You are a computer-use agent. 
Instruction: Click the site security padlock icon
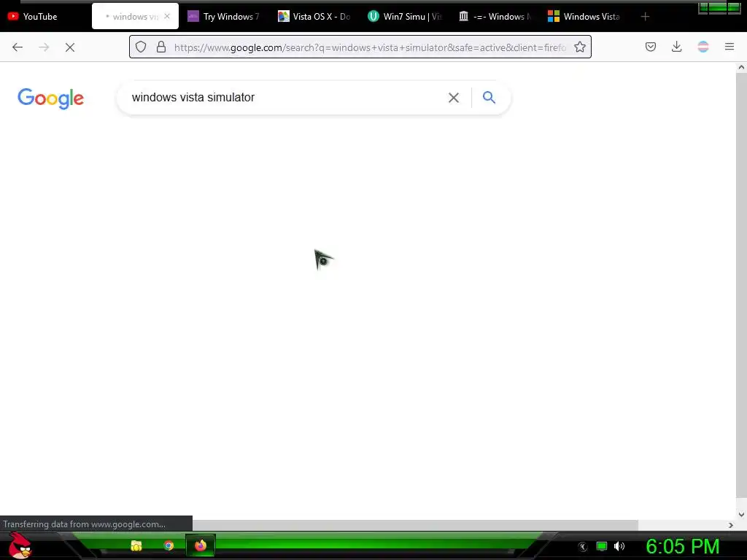click(x=161, y=47)
